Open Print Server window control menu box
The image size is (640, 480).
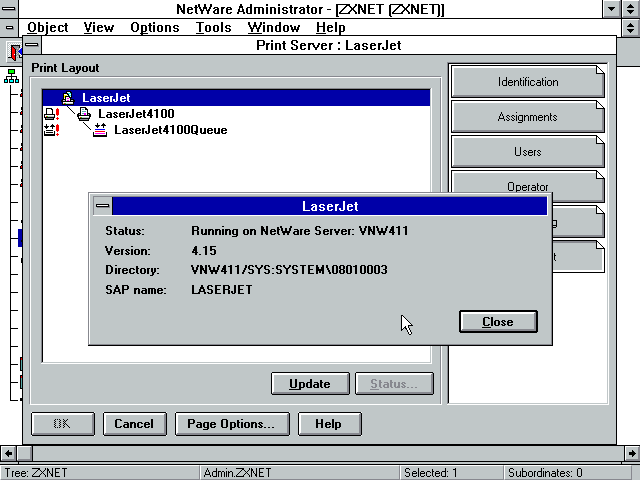[x=33, y=45]
